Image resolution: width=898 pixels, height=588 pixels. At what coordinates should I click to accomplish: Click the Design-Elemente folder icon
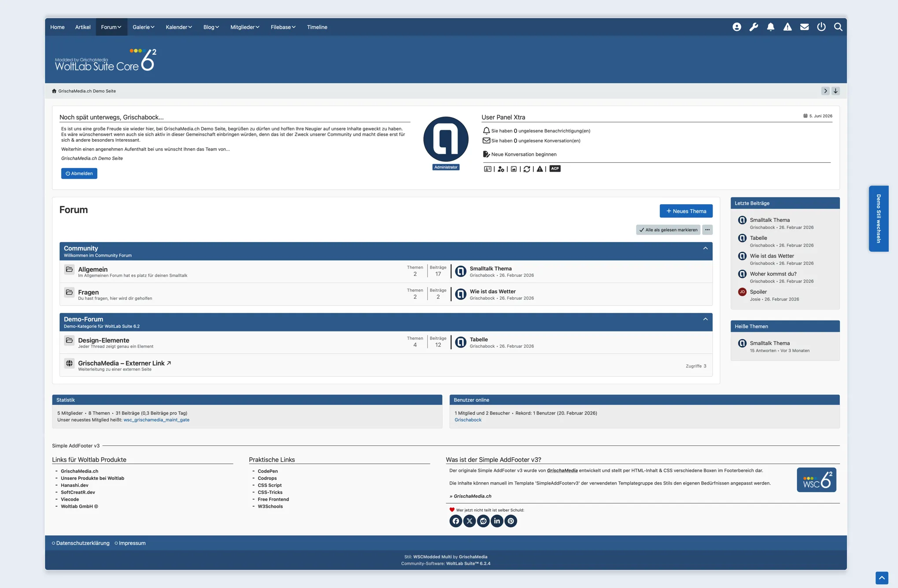pyautogui.click(x=69, y=340)
